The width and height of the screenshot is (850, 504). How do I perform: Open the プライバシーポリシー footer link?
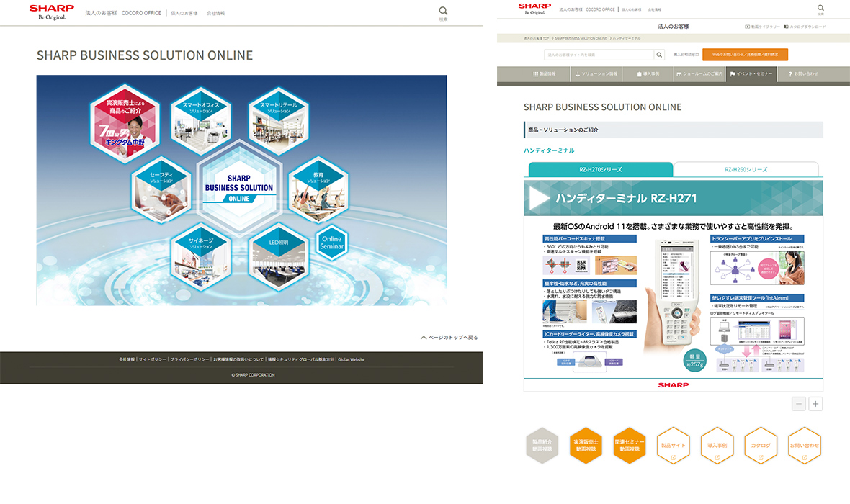(x=189, y=359)
